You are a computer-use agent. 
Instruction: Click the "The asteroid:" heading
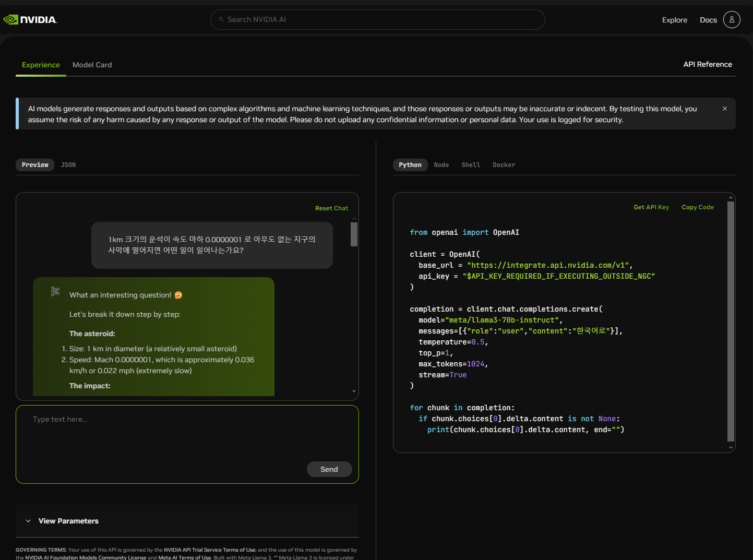tap(92, 333)
